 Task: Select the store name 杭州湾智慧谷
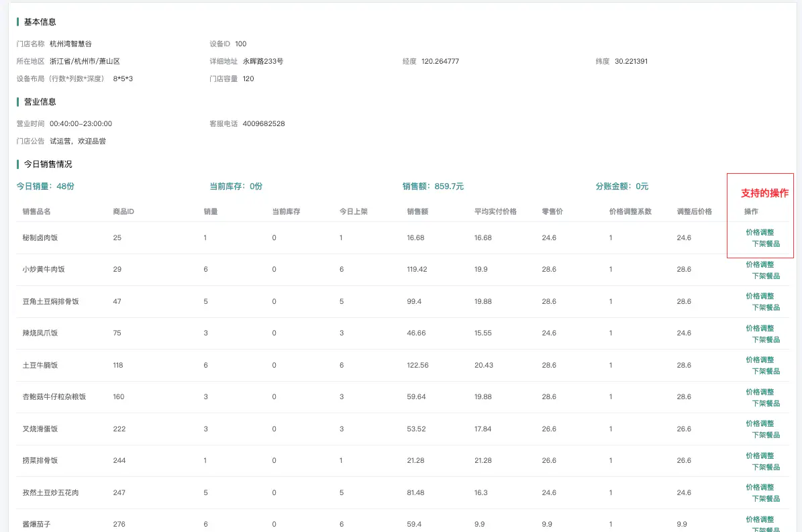pyautogui.click(x=70, y=44)
